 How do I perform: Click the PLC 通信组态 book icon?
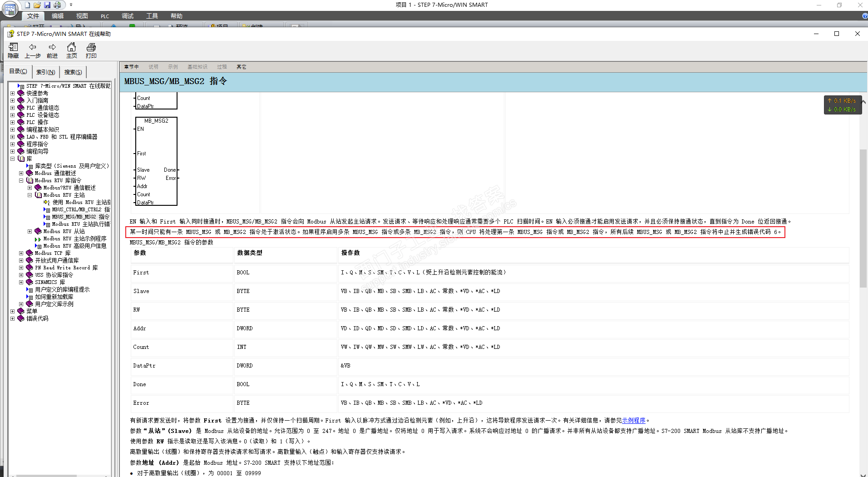click(21, 108)
